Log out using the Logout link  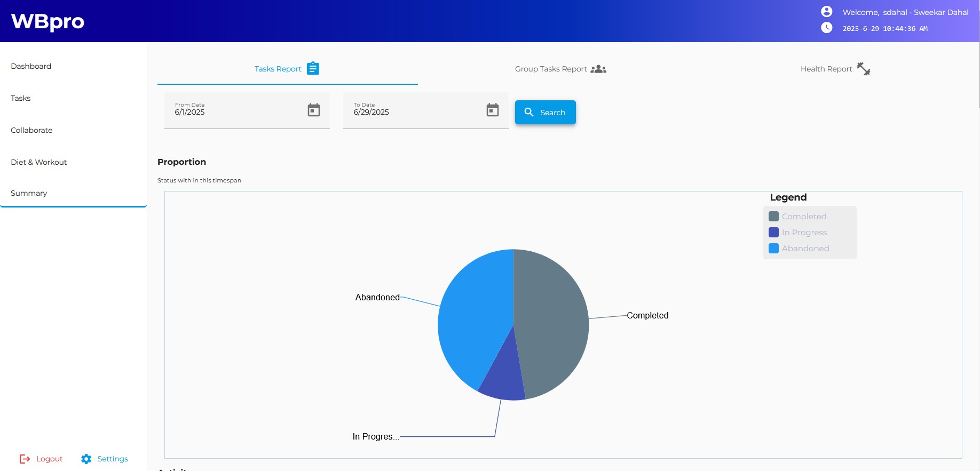(42, 459)
